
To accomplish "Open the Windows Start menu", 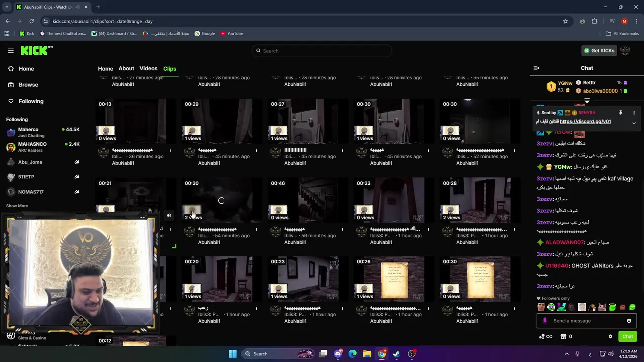I will [232, 354].
